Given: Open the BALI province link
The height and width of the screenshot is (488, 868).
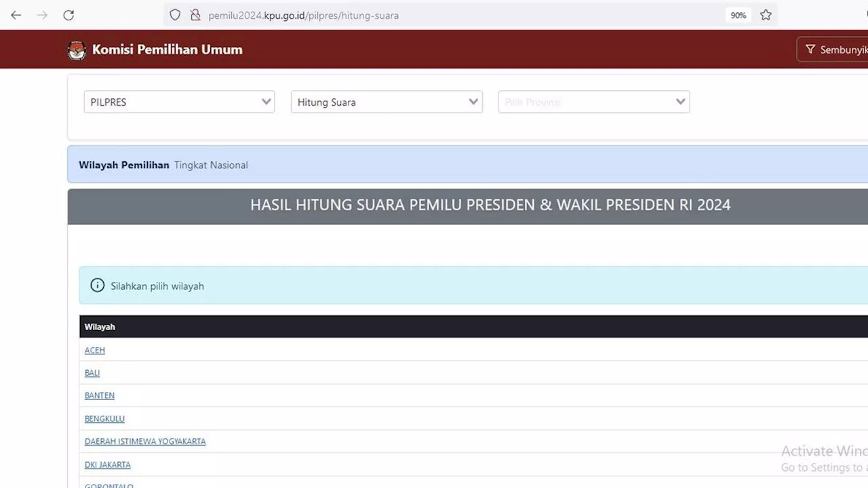Looking at the screenshot, I should click(x=92, y=373).
